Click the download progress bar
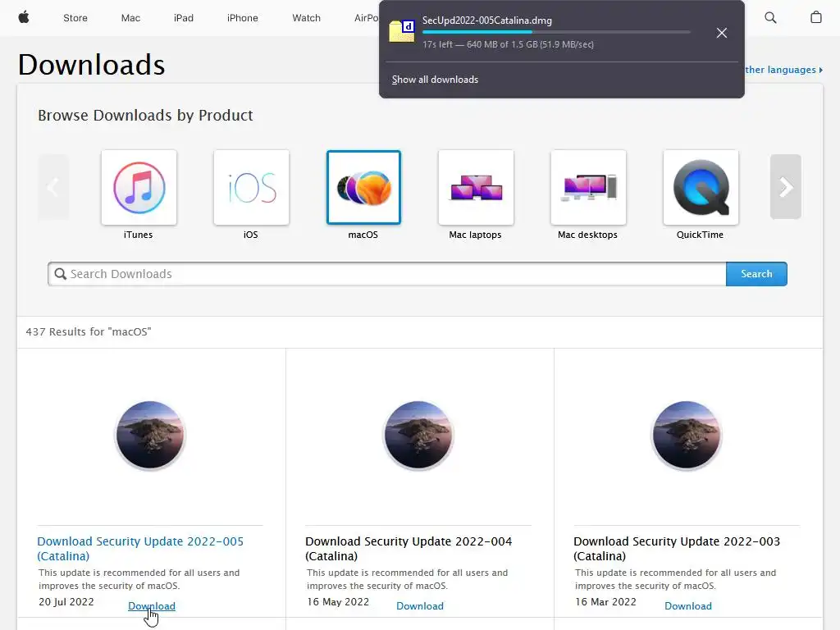The width and height of the screenshot is (840, 630). coord(556,32)
